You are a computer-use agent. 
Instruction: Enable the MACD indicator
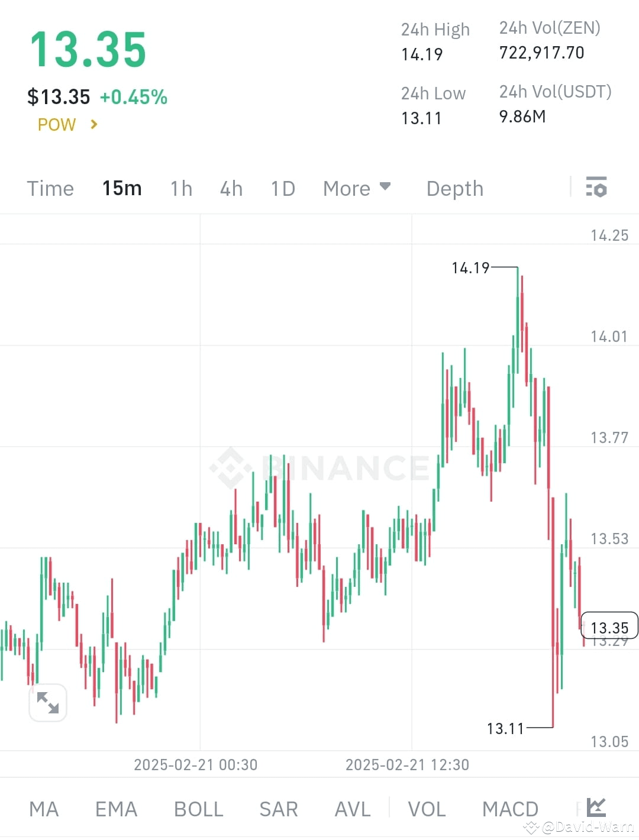[510, 809]
